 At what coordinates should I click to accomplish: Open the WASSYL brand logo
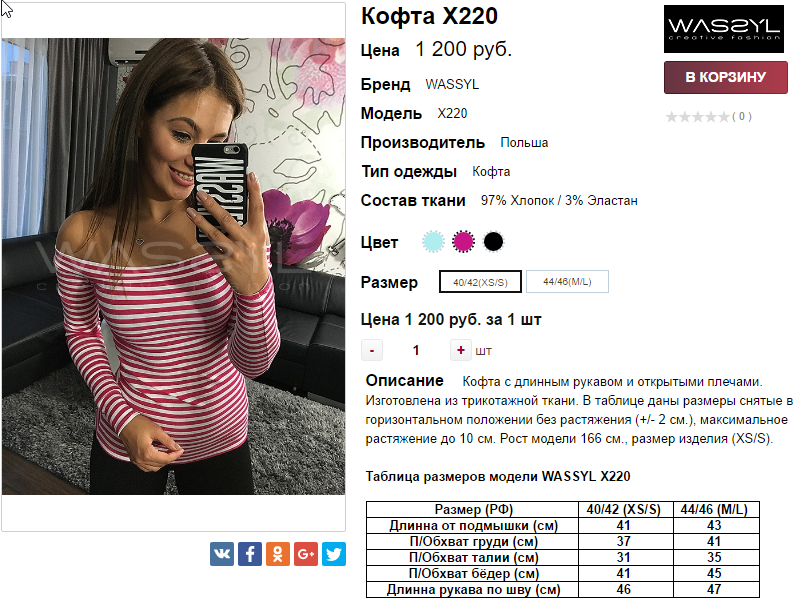[x=724, y=29]
